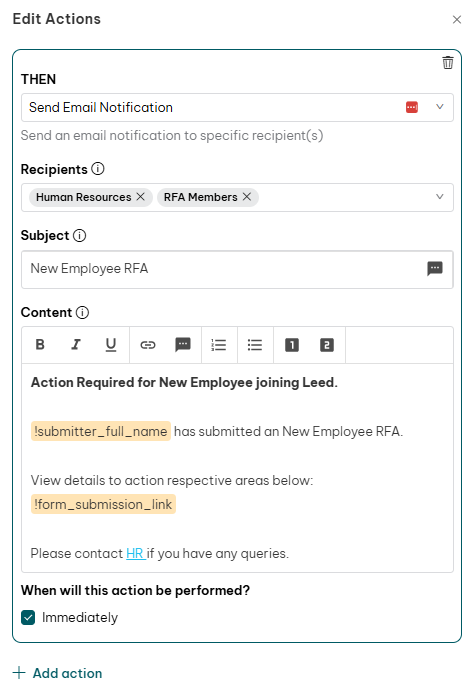Click 'View details to action respective areas below:' text
This screenshot has width=465, height=682.
point(172,480)
